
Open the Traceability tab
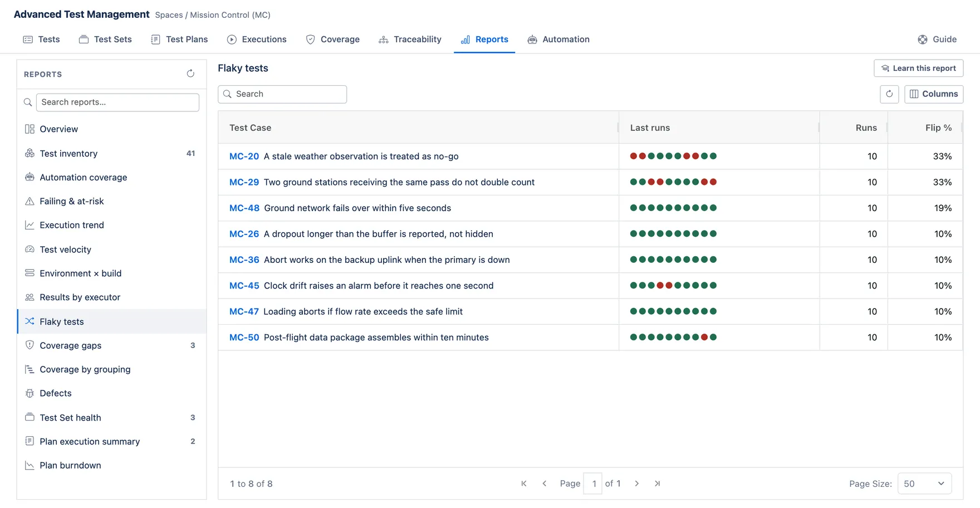click(410, 40)
